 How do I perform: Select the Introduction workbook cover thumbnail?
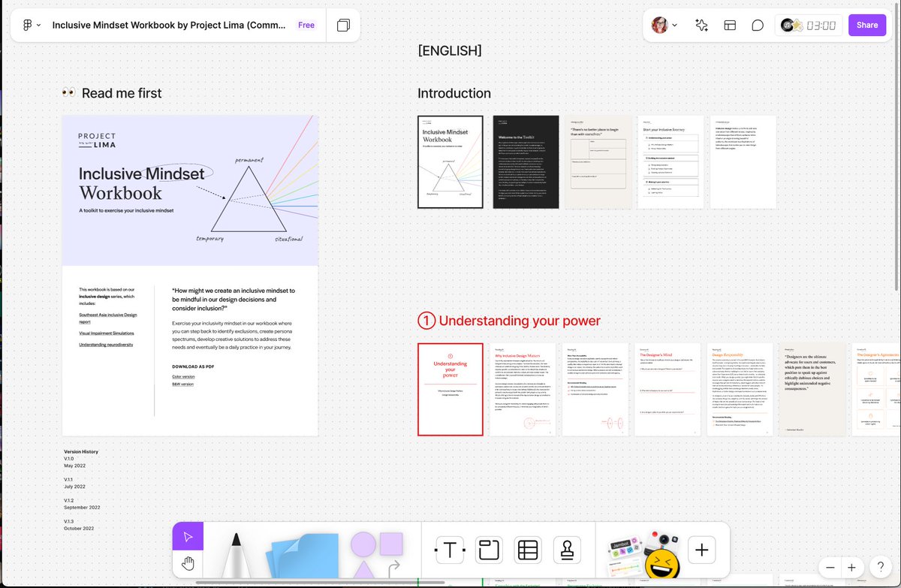click(450, 161)
